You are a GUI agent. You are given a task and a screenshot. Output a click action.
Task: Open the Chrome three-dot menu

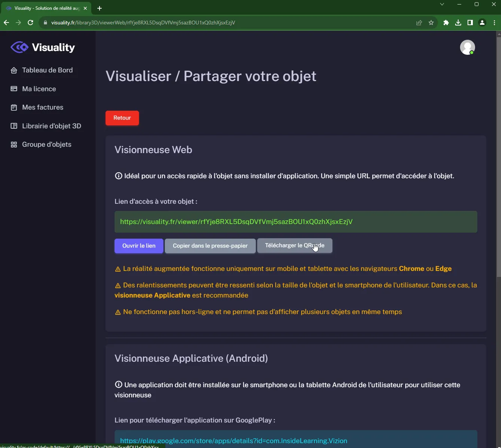pyautogui.click(x=495, y=23)
